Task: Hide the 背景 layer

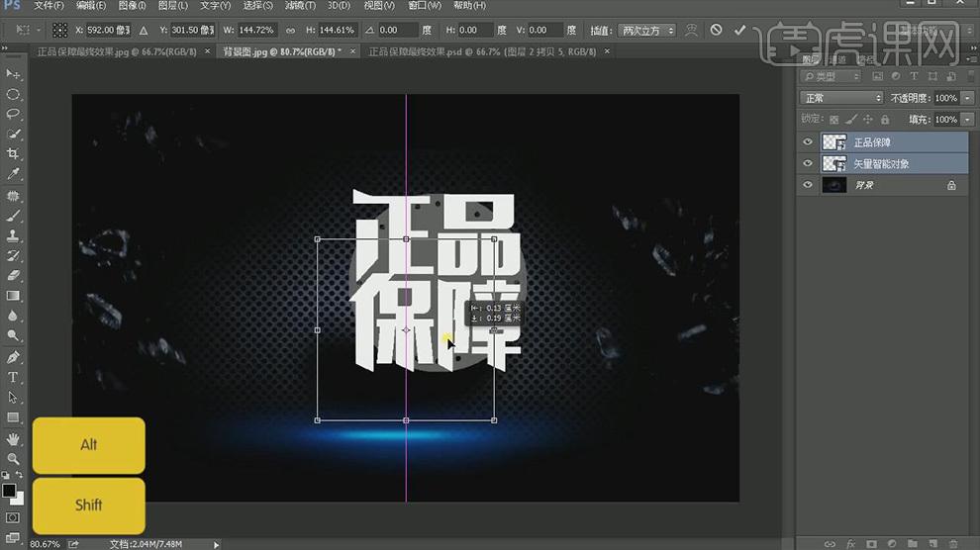Action: [808, 185]
